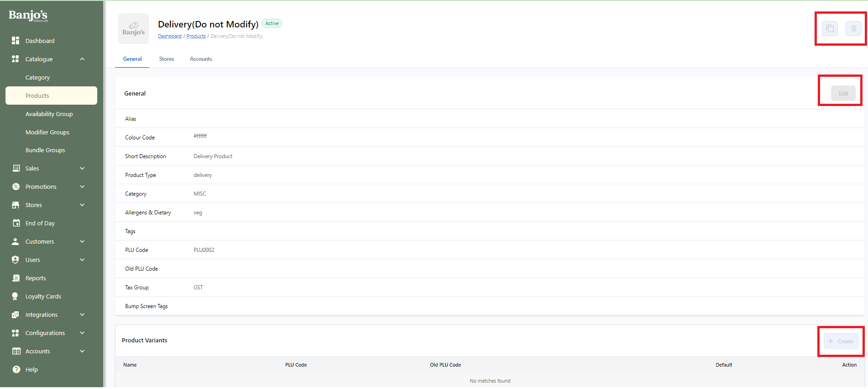The width and height of the screenshot is (868, 389).
Task: Click the GST tax group value
Action: point(198,288)
